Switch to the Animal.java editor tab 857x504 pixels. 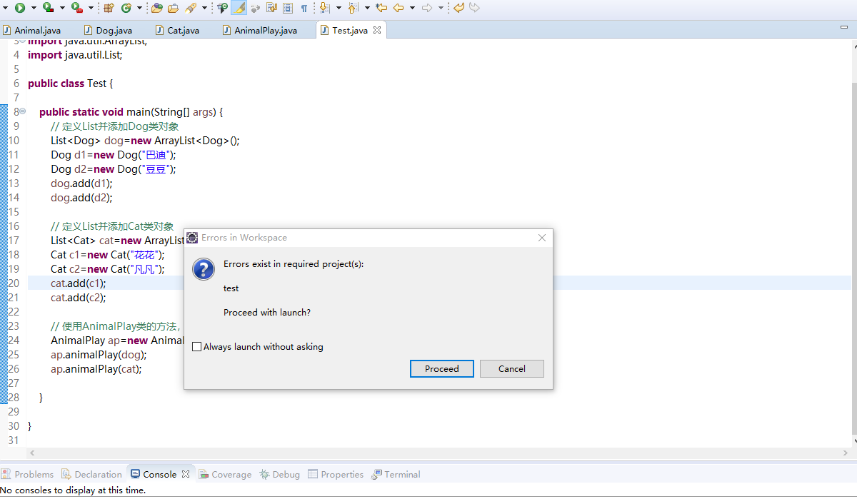pos(32,30)
